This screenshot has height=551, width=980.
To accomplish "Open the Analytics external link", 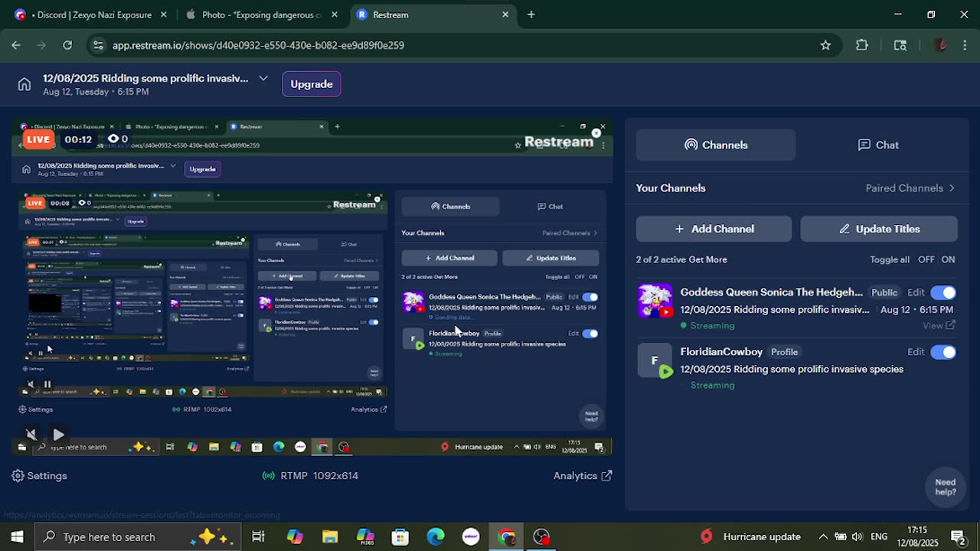I will tap(583, 476).
